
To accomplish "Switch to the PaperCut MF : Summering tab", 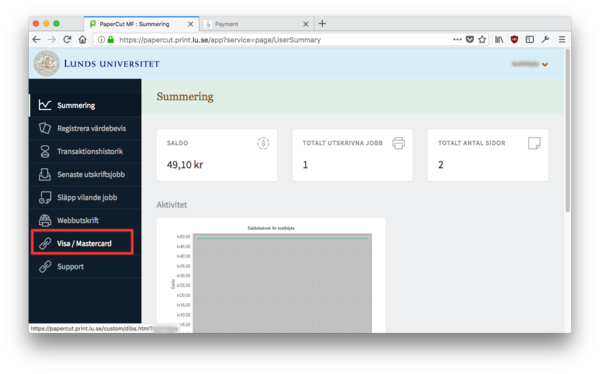I will 141,24.
